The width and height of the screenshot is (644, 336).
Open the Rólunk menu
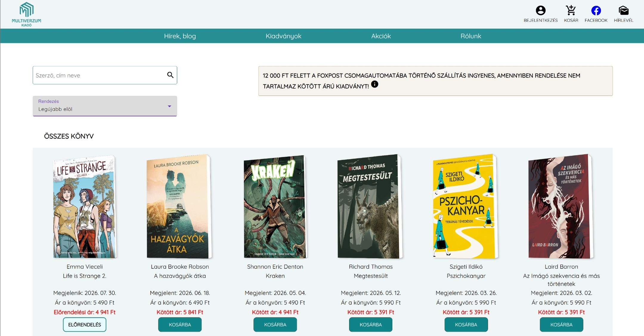pyautogui.click(x=471, y=36)
